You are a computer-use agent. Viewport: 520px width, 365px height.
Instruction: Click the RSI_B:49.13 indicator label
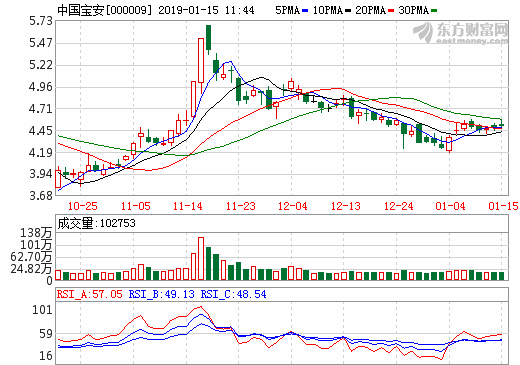click(161, 294)
